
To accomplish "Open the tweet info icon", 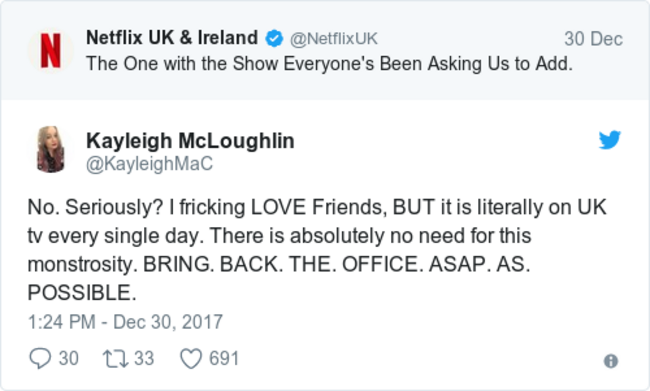I will tap(611, 361).
